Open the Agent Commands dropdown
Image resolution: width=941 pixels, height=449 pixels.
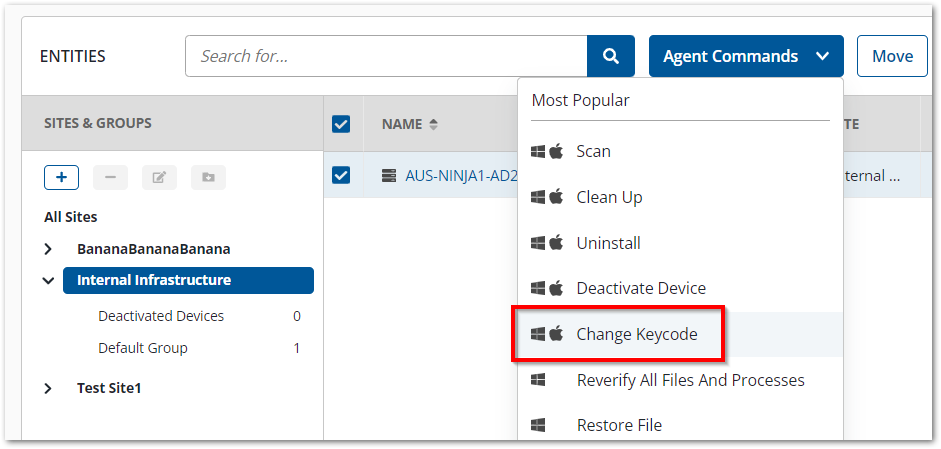point(745,56)
